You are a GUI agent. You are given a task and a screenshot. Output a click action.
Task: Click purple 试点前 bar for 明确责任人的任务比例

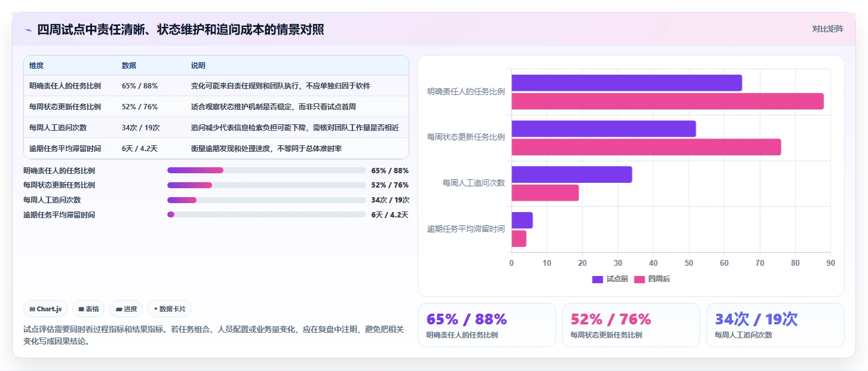click(x=627, y=83)
